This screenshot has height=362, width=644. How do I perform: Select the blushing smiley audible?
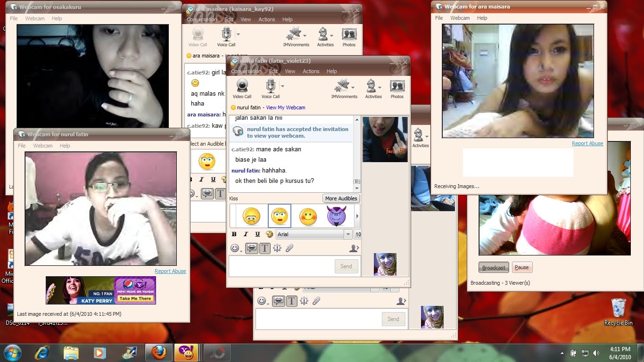tap(308, 216)
